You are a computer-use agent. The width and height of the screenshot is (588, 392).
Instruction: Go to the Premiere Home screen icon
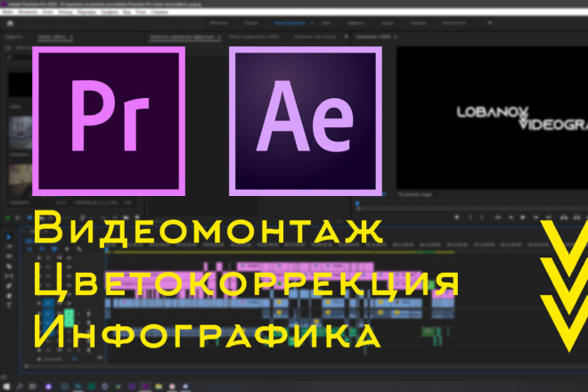(x=10, y=23)
